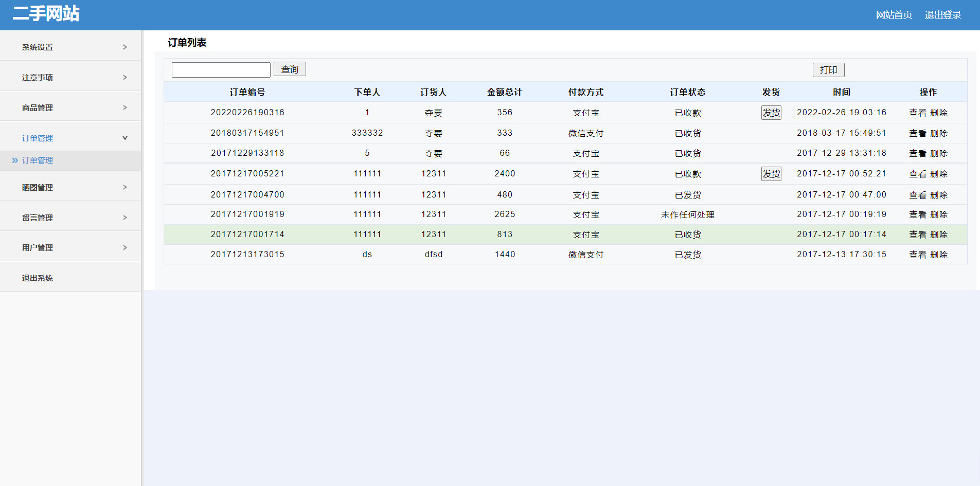Click 发货 for order 20220226190316
Image resolution: width=980 pixels, height=486 pixels.
point(771,113)
